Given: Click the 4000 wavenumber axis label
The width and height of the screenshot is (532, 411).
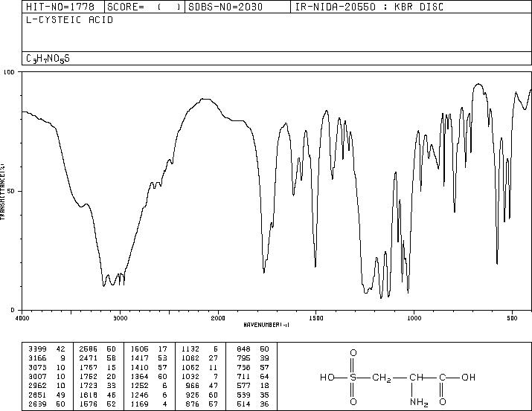Looking at the screenshot, I should (x=22, y=318).
